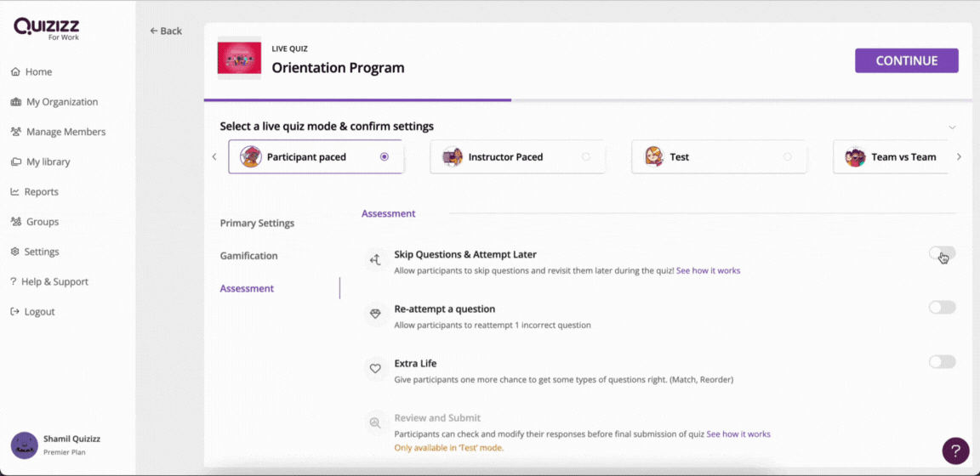Screen dimensions: 980x476
Task: Turn on Re-attempt a question switch
Action: (942, 308)
